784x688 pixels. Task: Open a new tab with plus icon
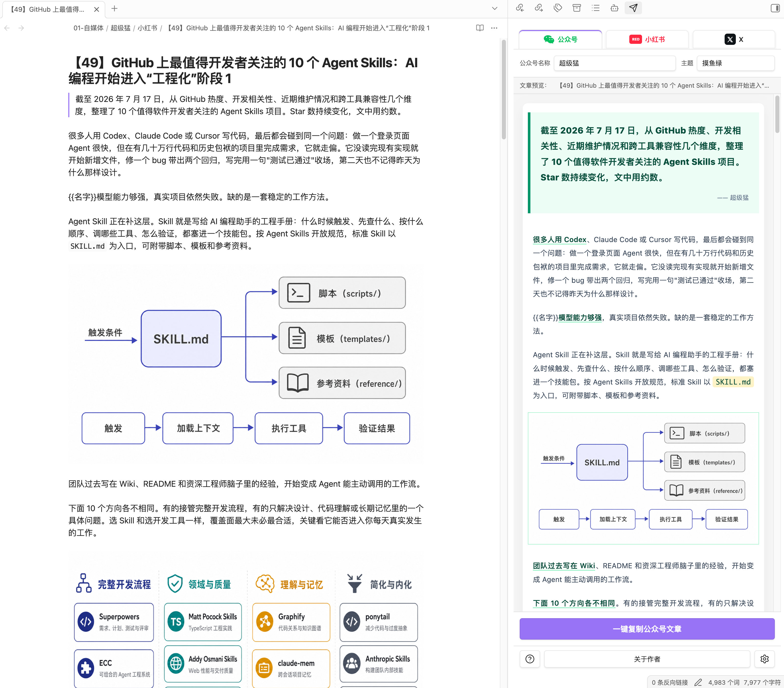pyautogui.click(x=114, y=8)
